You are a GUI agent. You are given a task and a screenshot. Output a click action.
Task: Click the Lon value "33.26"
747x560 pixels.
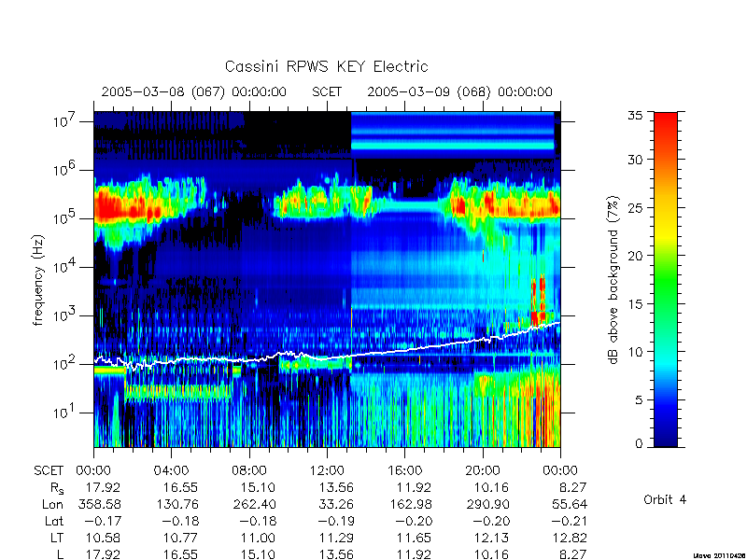tap(337, 504)
